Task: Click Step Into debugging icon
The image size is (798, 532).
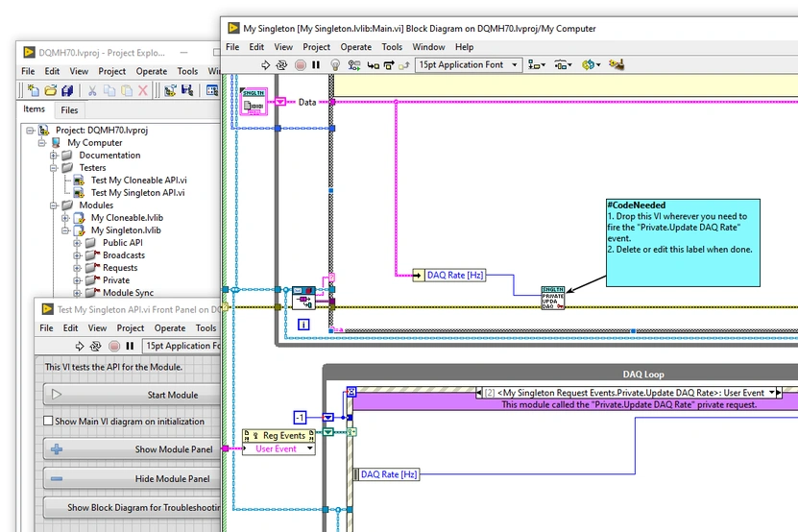Action: [373, 65]
